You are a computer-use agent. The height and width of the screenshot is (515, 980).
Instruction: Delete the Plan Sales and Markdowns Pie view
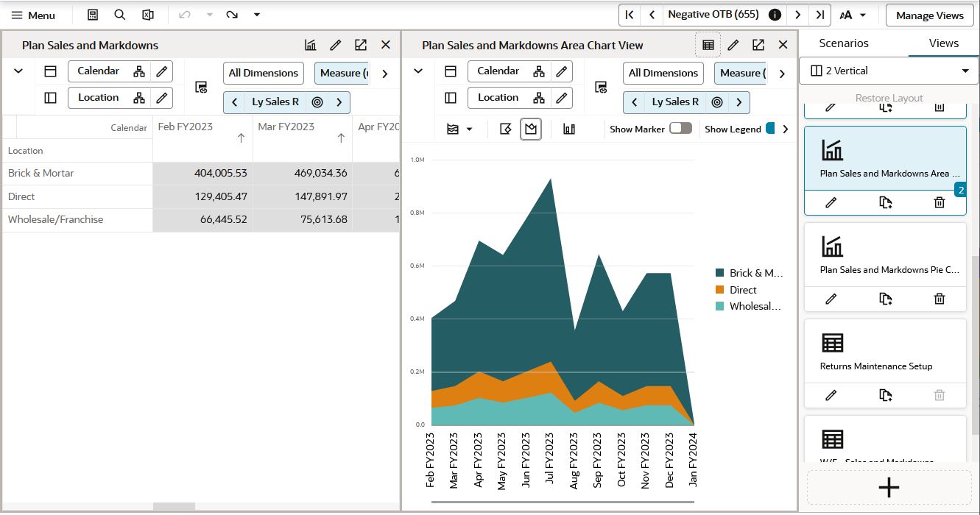(x=940, y=299)
